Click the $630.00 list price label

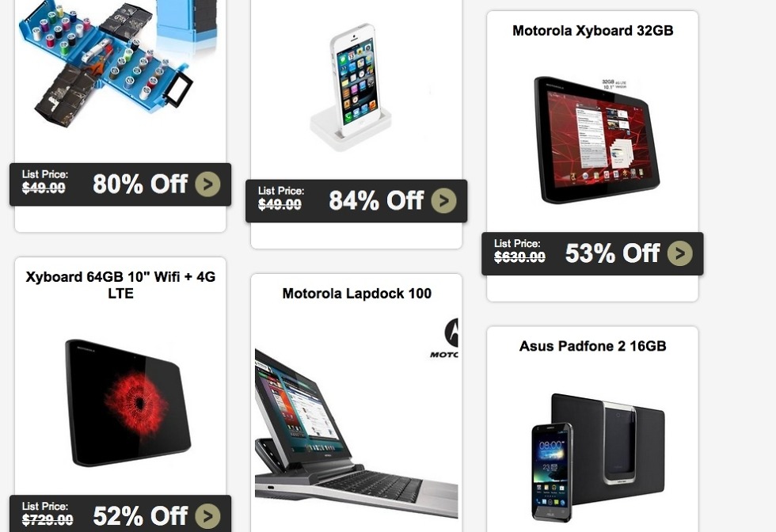point(519,256)
